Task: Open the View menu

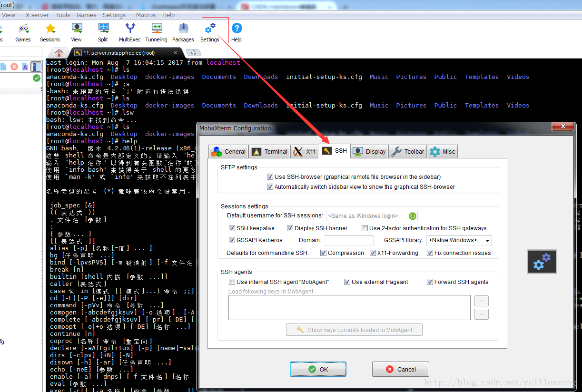Action: [x=9, y=15]
